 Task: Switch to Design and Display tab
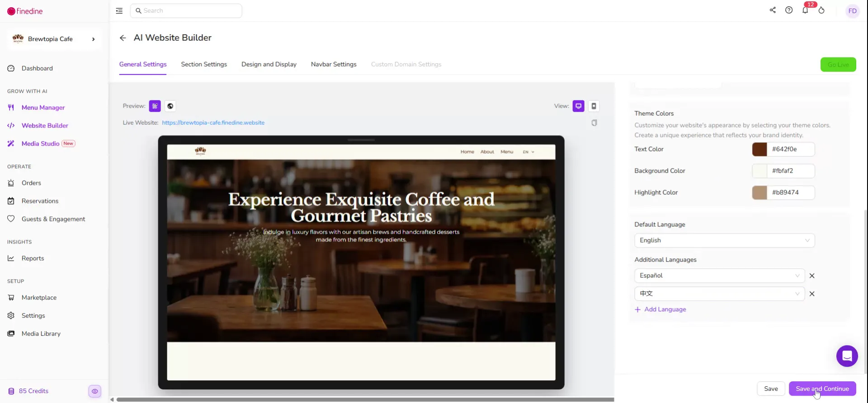tap(269, 64)
